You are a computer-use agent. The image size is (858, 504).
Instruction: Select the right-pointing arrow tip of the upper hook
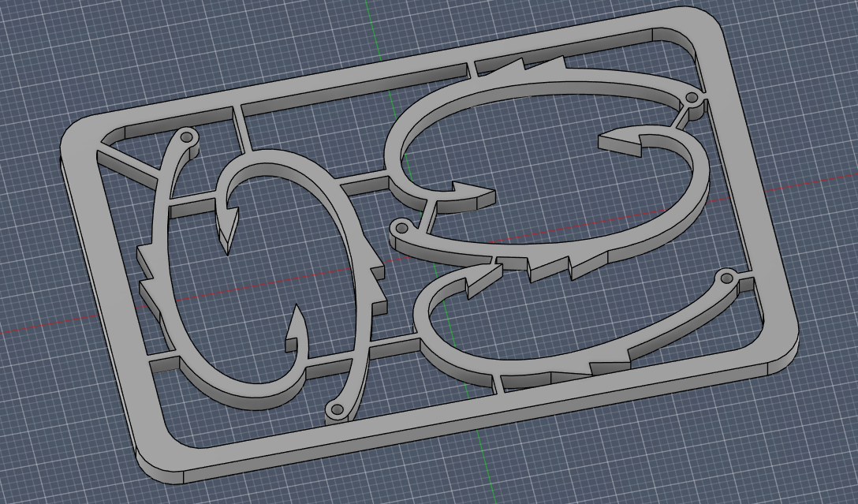click(474, 192)
